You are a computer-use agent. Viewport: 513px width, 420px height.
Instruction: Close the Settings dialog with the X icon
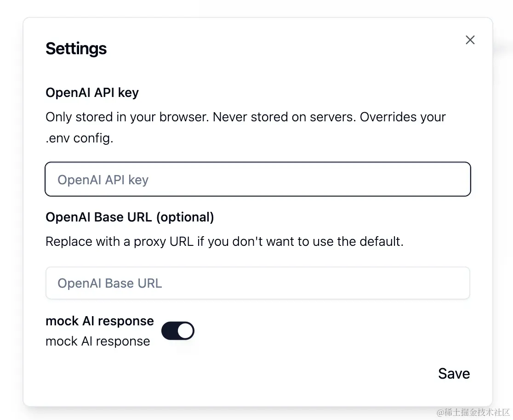470,40
